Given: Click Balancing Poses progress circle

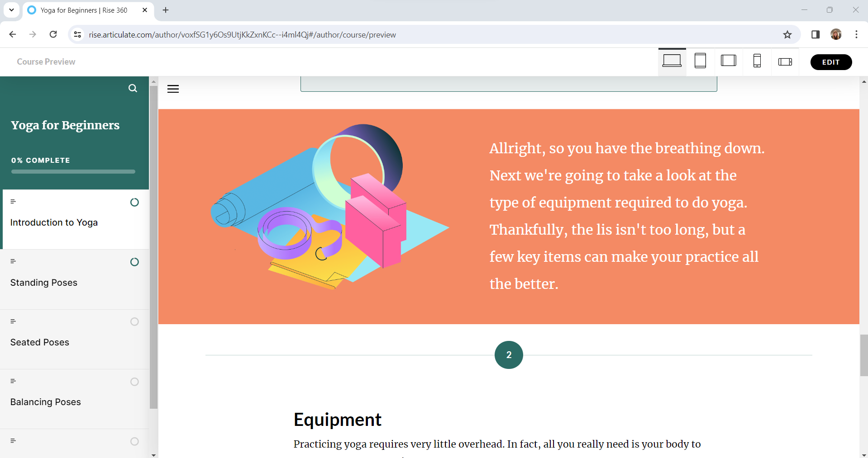Looking at the screenshot, I should pyautogui.click(x=134, y=382).
